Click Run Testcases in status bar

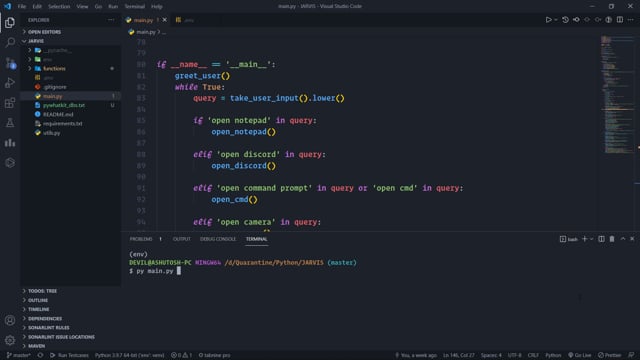coord(69,355)
